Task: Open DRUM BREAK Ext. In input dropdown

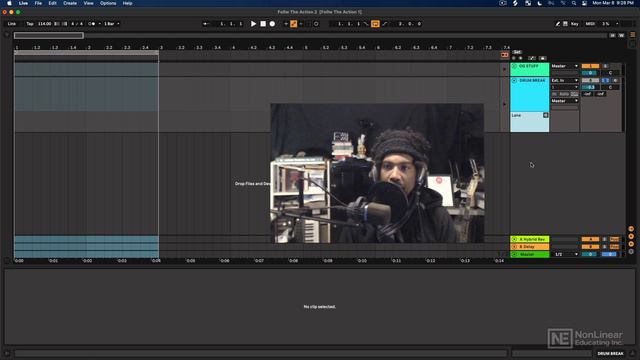Action: (564, 80)
